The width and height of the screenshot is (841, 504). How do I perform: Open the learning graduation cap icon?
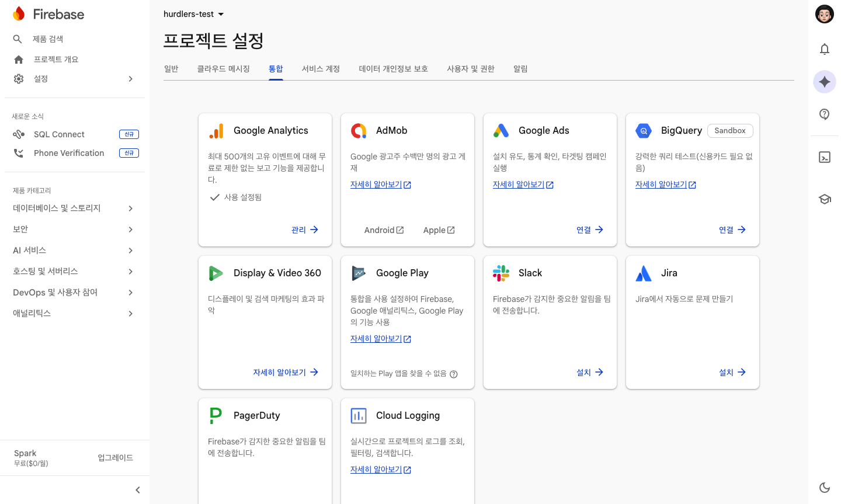825,199
